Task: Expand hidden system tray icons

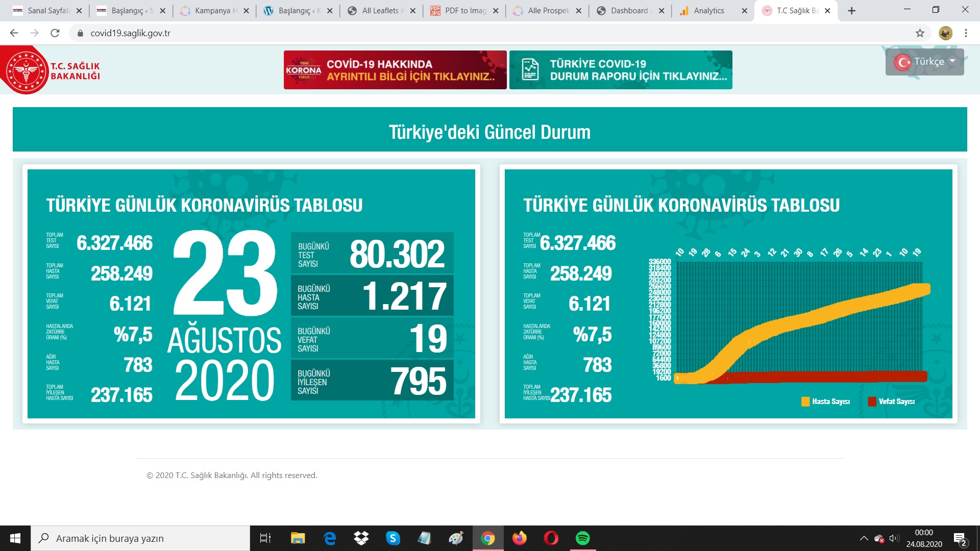Action: [864, 538]
